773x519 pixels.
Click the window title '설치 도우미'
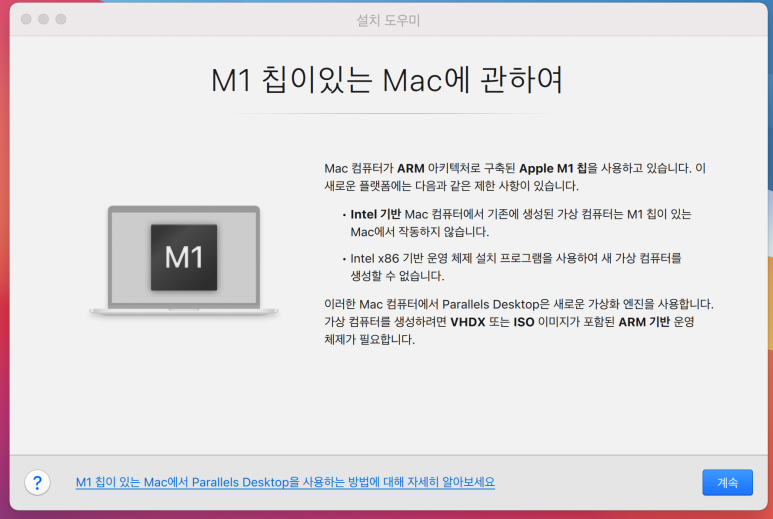click(x=388, y=20)
